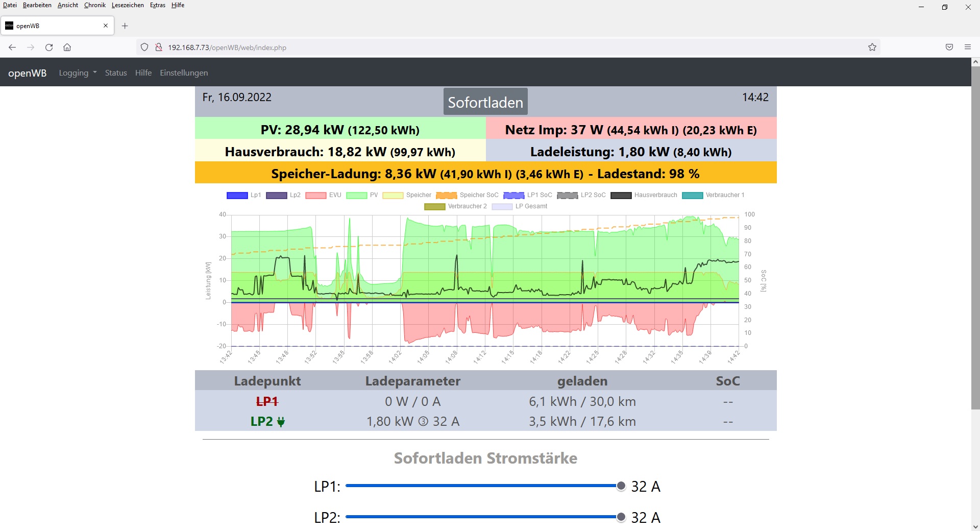Viewport: 980px width, 531px height.
Task: Click the insecure connection padlock icon
Action: (x=159, y=47)
